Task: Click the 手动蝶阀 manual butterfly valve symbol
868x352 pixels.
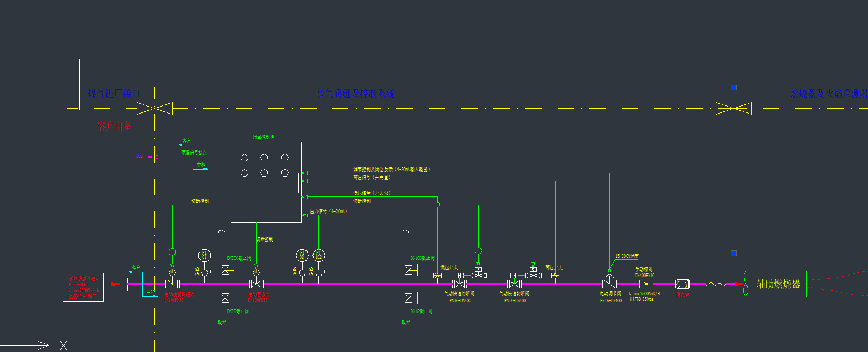Action: pyautogui.click(x=645, y=284)
